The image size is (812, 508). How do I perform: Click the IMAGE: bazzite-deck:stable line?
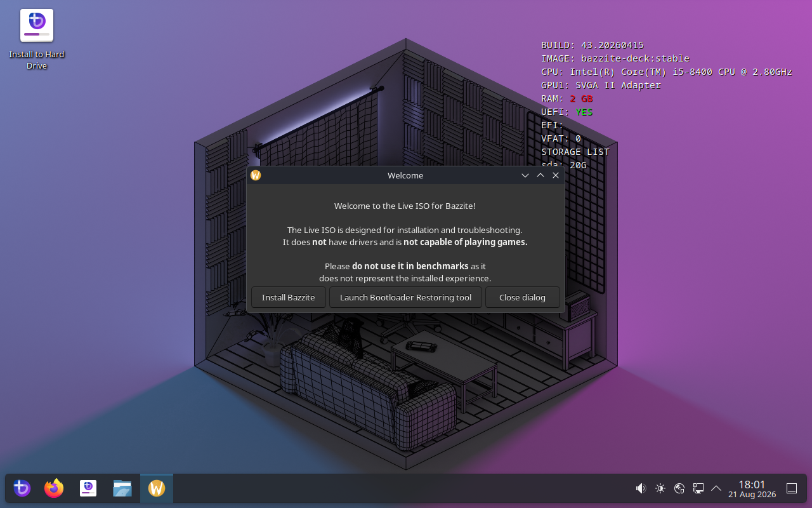point(615,58)
